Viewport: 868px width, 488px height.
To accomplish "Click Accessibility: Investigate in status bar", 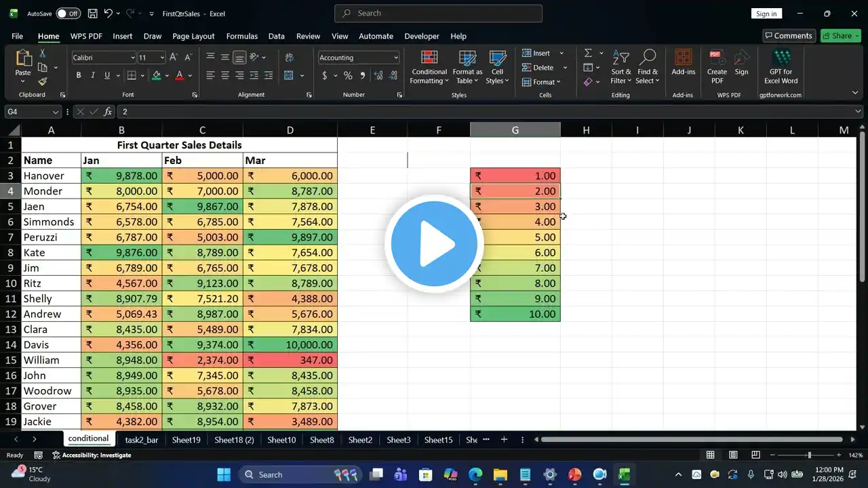I will pyautogui.click(x=92, y=455).
